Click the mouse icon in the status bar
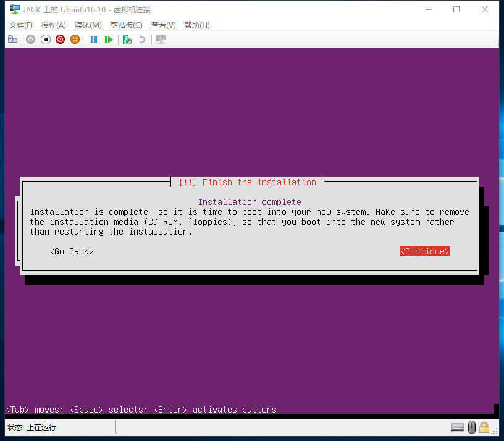The height and width of the screenshot is (441, 504). coord(471,427)
